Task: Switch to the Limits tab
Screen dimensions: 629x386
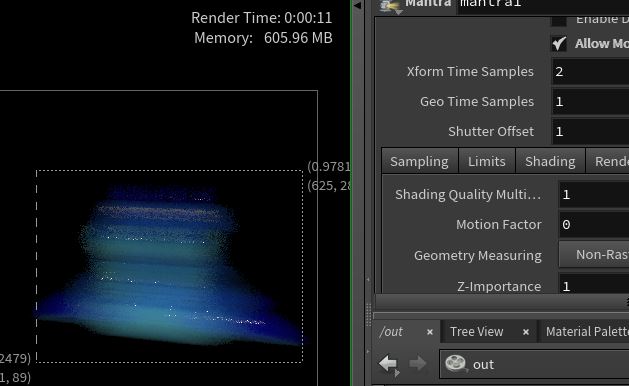Action: [x=487, y=161]
